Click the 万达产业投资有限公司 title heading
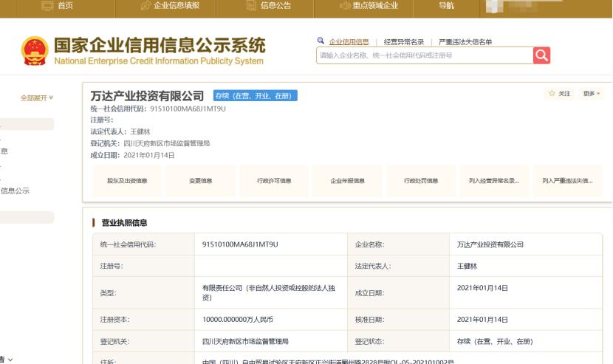613x364 pixels. tap(147, 96)
